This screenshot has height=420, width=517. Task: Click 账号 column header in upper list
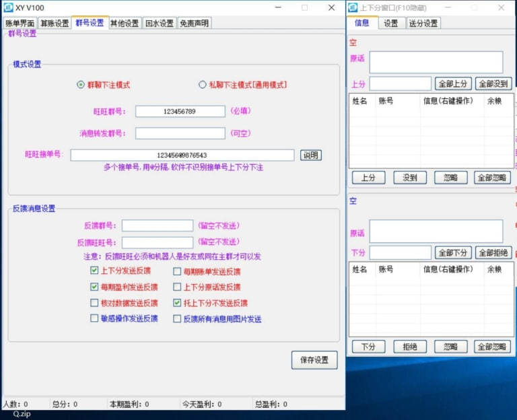386,101
